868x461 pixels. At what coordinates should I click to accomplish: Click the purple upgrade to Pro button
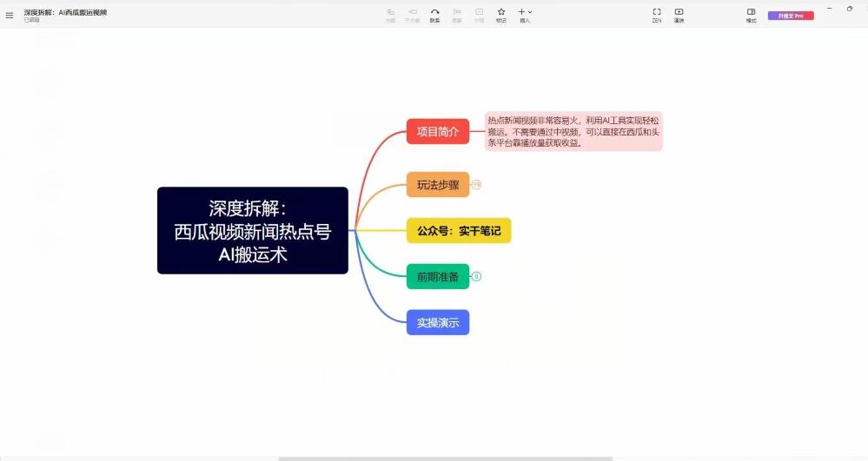tap(791, 16)
